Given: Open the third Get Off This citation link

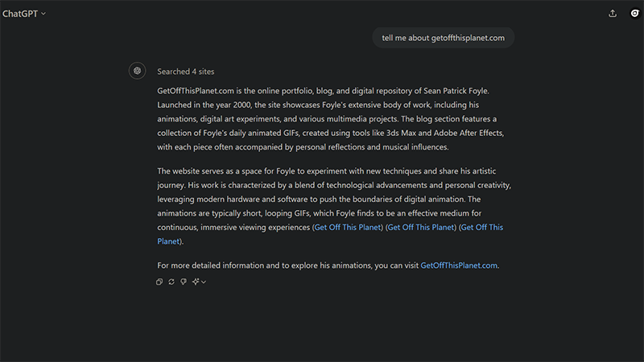Looking at the screenshot, I should tap(481, 227).
